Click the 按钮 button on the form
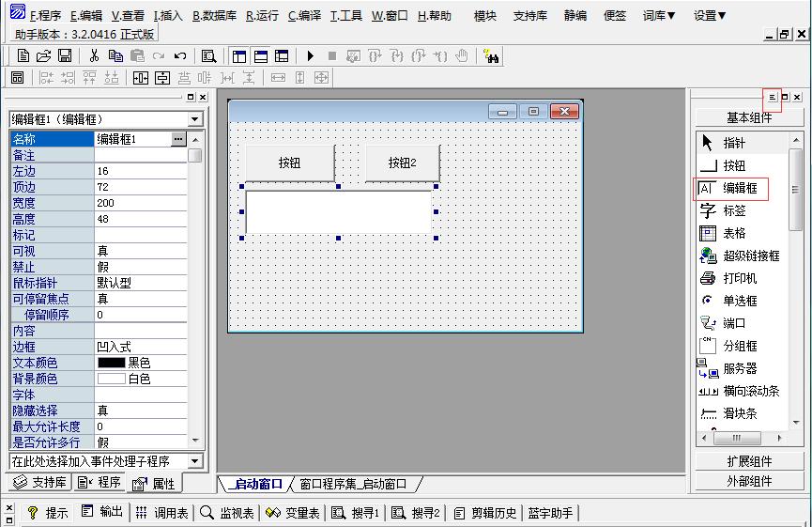 coord(289,163)
